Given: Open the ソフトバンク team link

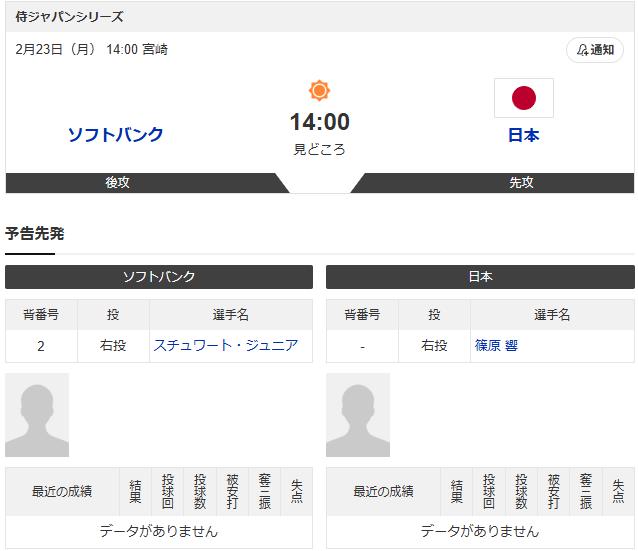Looking at the screenshot, I should pyautogui.click(x=115, y=134).
